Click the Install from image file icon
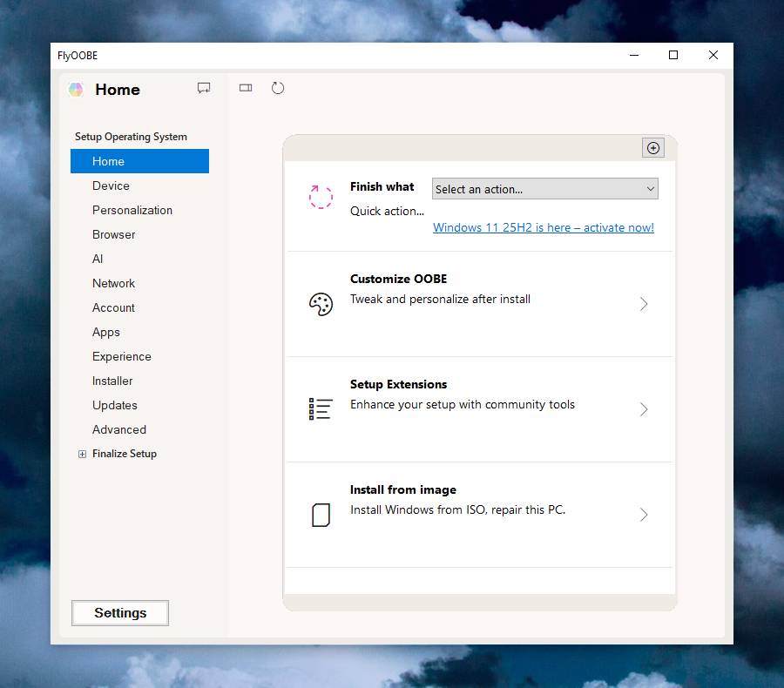This screenshot has height=688, width=784. (x=321, y=515)
